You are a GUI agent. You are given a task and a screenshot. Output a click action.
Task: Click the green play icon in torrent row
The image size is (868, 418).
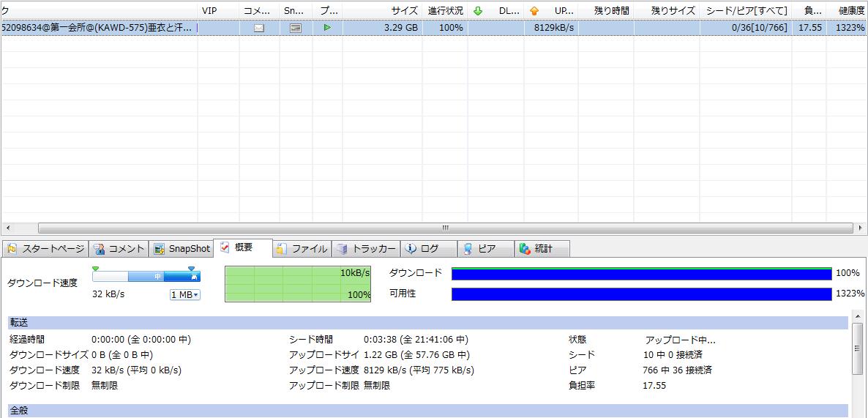click(x=327, y=28)
